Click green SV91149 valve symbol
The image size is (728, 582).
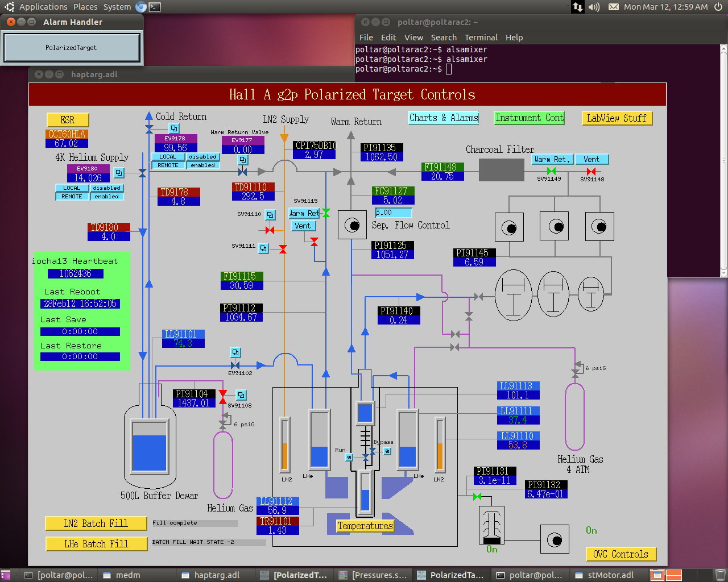[x=551, y=171]
